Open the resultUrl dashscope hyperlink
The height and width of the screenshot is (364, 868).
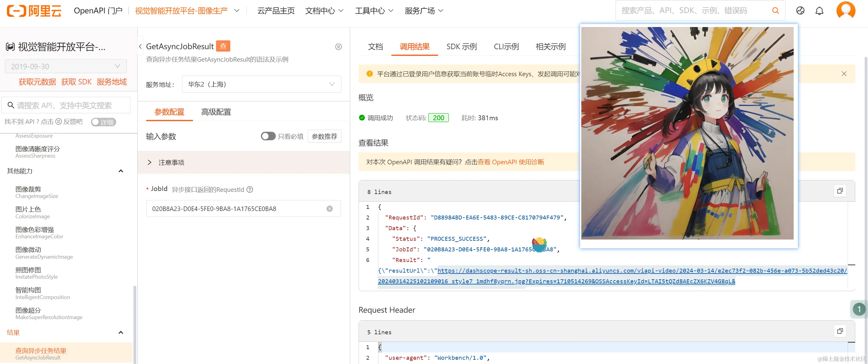pyautogui.click(x=613, y=276)
